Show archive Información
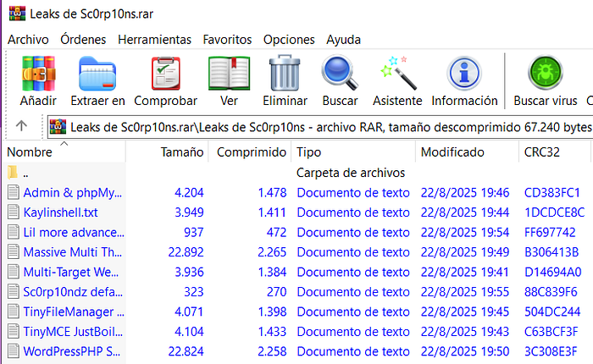Image resolution: width=593 pixels, height=364 pixels. click(464, 73)
